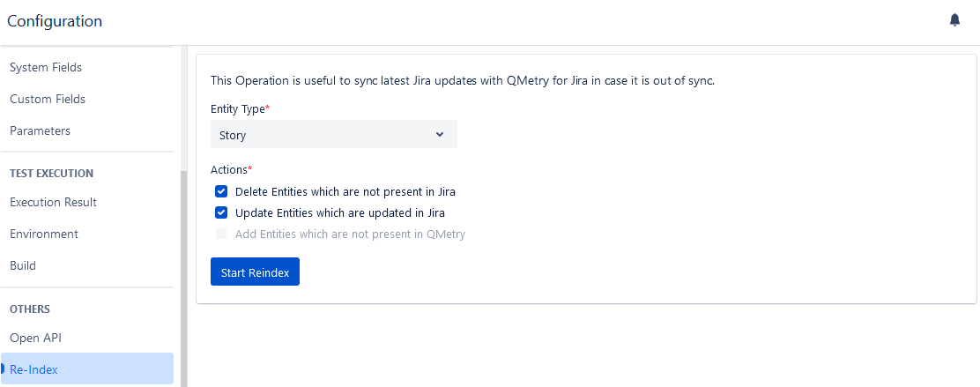Open System Fields in sidebar
Screen dimensions: 980x387
[46, 67]
